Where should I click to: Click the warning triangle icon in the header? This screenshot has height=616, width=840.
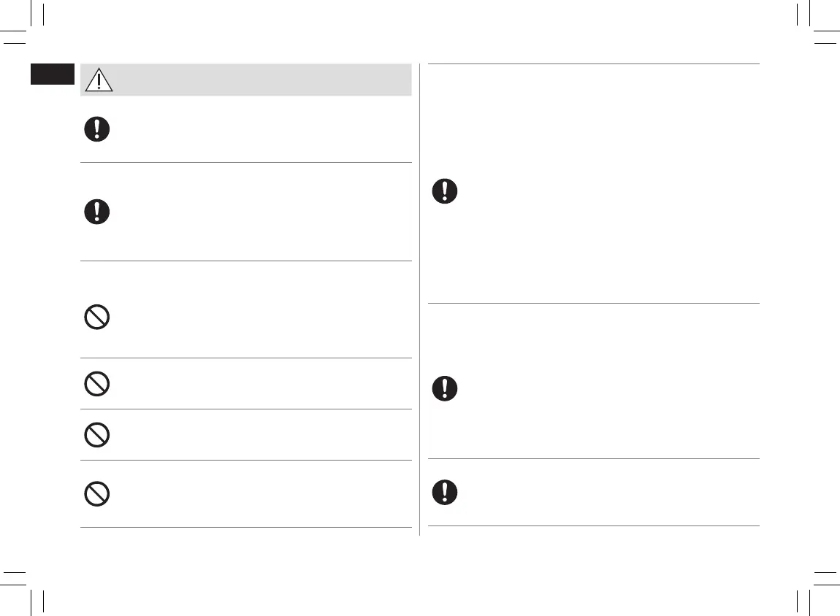99,80
